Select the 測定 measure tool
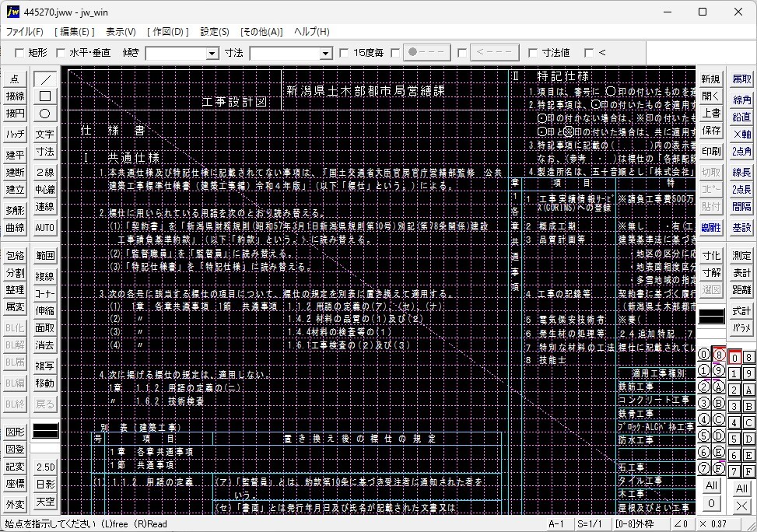The image size is (757, 532). coord(741,256)
